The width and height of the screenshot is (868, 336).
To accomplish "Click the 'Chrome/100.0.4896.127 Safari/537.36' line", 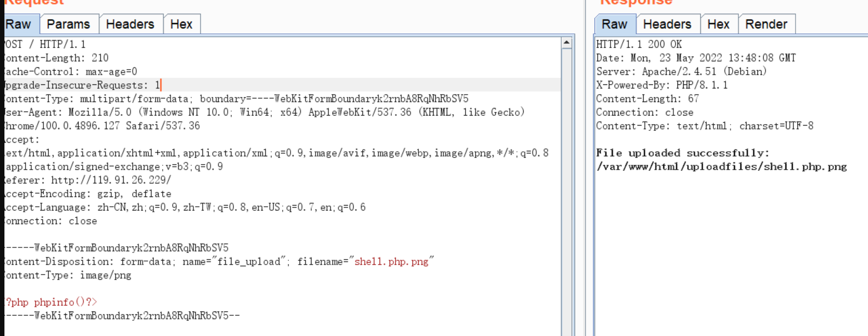I will point(102,126).
